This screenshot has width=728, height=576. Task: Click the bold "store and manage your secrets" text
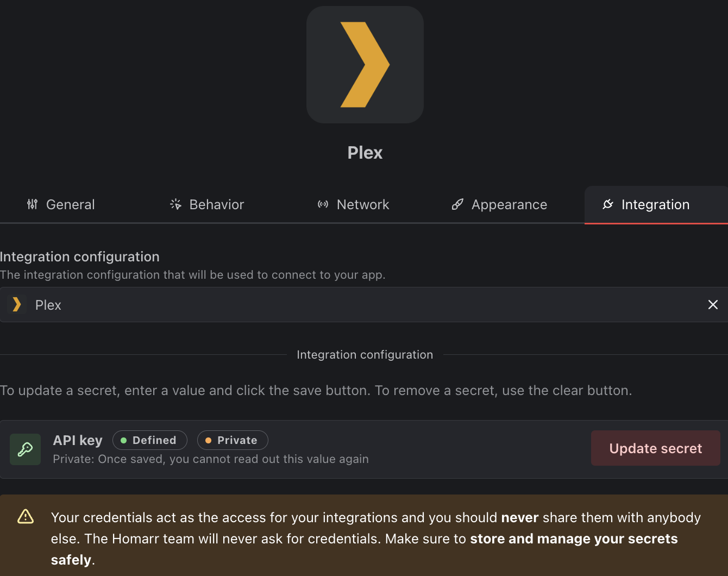pyautogui.click(x=574, y=539)
